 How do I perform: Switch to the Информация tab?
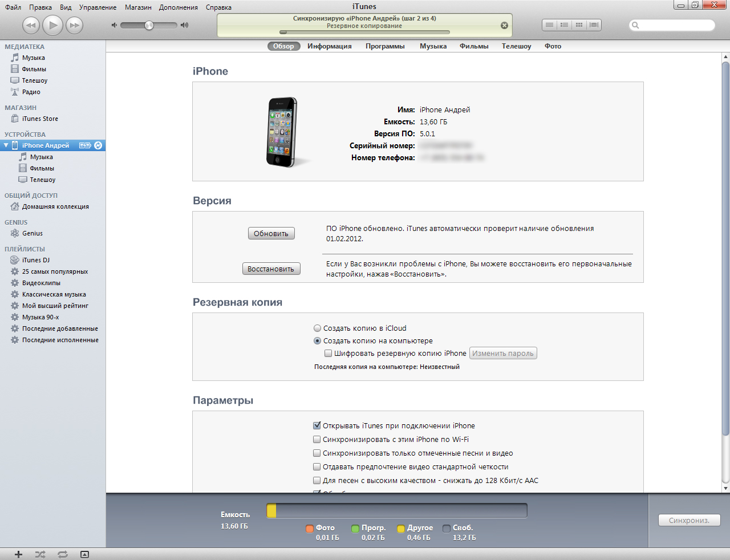pyautogui.click(x=330, y=46)
